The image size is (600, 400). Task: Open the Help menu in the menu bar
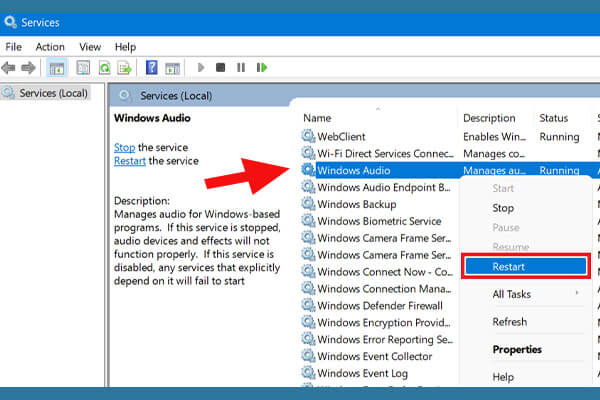click(126, 47)
